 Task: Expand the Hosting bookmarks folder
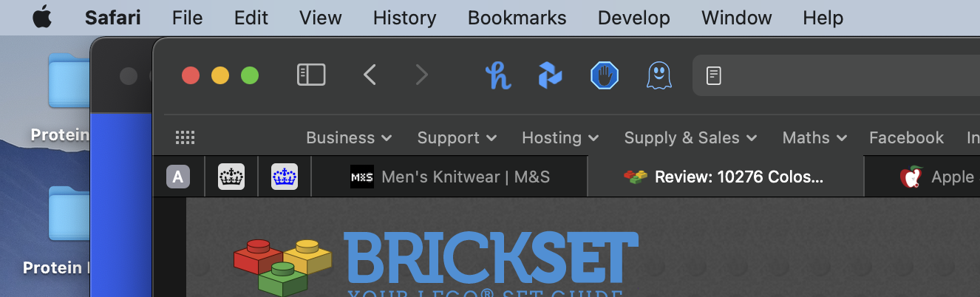coord(560,137)
